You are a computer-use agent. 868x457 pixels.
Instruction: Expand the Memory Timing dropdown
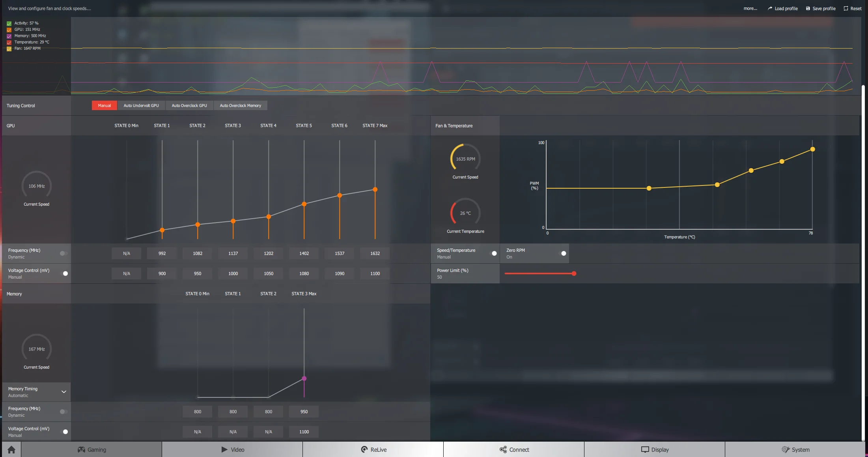point(63,392)
